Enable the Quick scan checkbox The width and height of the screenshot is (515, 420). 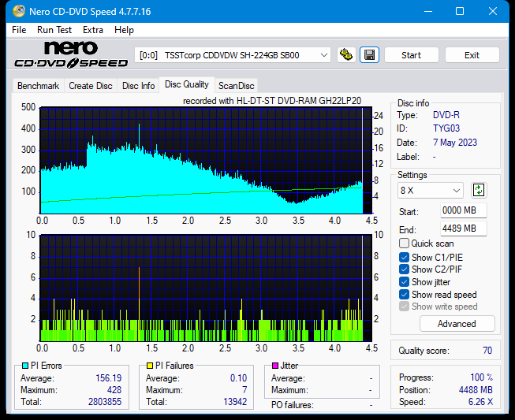405,243
